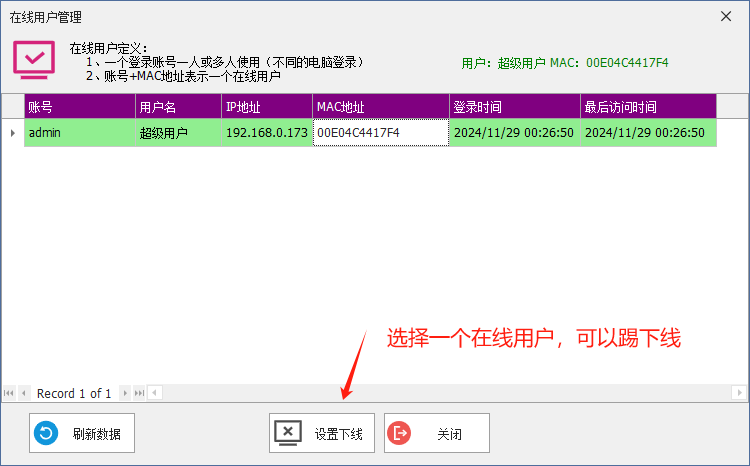The width and height of the screenshot is (750, 466).
Task: Click horizontal scrollbar left arrow
Action: pyautogui.click(x=154, y=393)
